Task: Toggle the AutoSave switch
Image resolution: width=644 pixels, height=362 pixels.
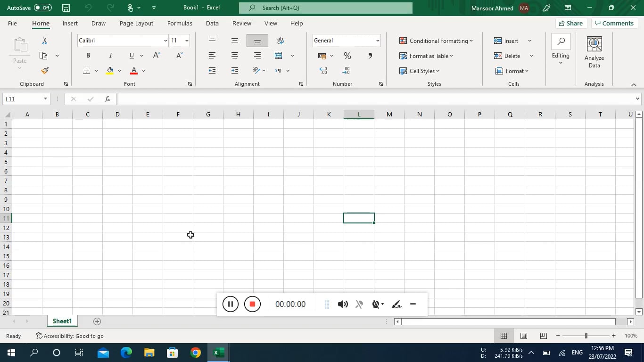Action: pos(42,8)
